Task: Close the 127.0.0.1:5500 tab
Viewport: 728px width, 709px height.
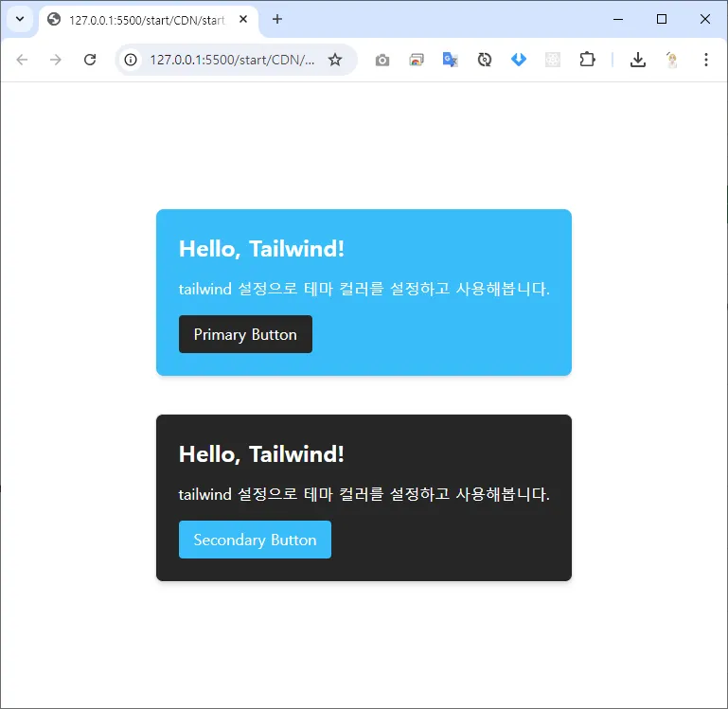Action: (243, 20)
